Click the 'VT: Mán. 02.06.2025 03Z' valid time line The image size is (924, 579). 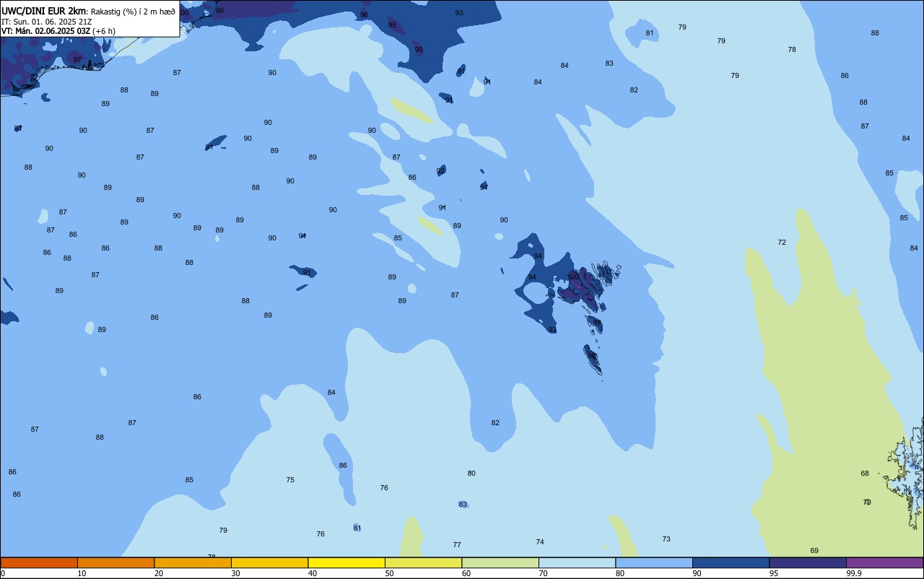(45, 31)
